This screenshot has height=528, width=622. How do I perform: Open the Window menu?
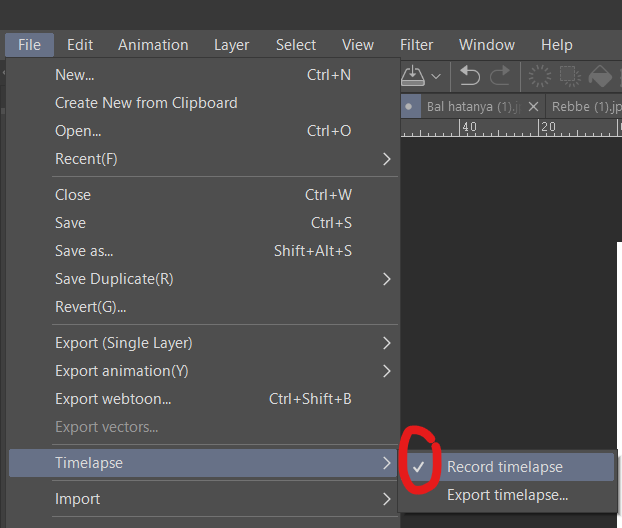coord(487,45)
